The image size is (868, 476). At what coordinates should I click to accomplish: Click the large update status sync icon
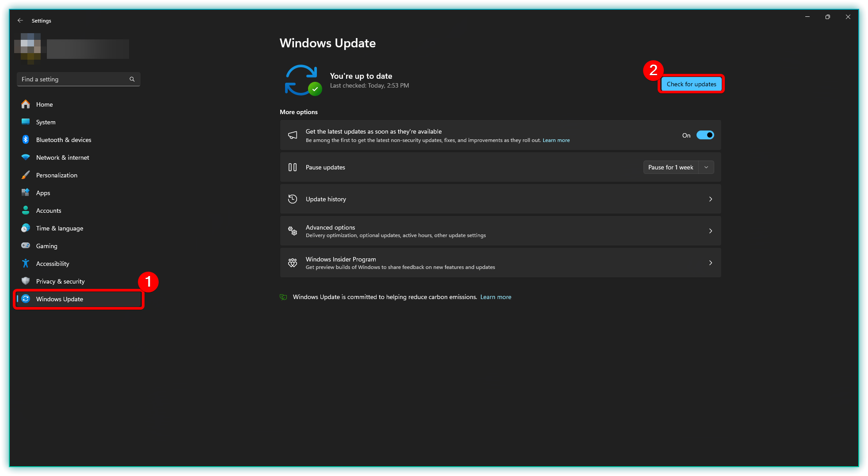pyautogui.click(x=303, y=80)
